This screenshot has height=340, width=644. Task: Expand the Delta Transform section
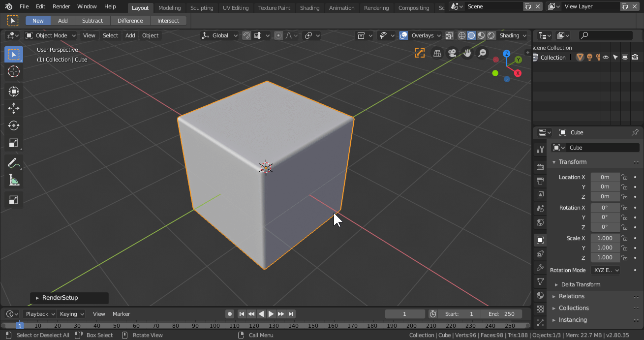pyautogui.click(x=581, y=284)
